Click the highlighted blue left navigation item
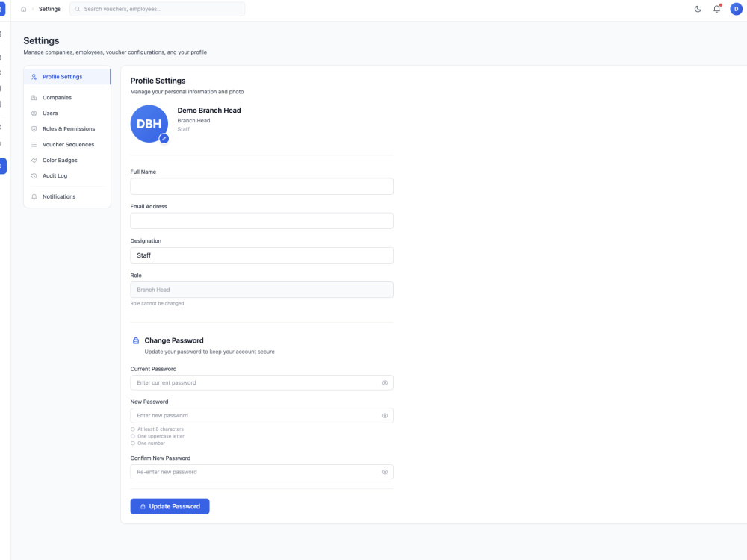 tap(3, 166)
